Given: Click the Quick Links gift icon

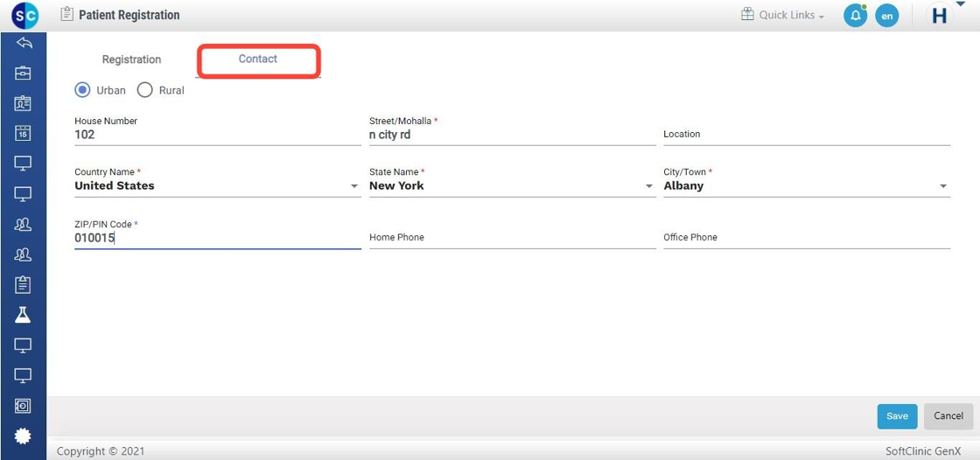Looking at the screenshot, I should coord(747,14).
